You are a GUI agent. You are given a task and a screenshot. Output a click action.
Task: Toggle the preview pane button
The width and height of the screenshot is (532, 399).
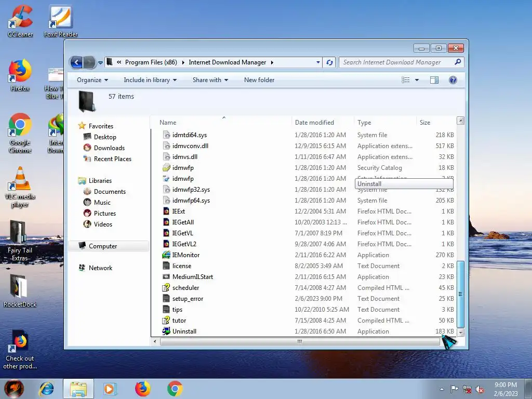coord(434,80)
